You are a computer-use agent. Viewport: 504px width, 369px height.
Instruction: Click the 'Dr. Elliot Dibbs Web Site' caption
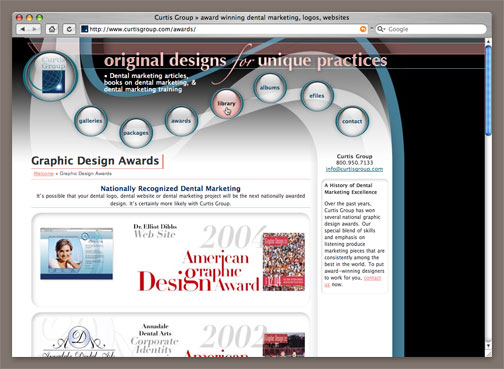[155, 231]
